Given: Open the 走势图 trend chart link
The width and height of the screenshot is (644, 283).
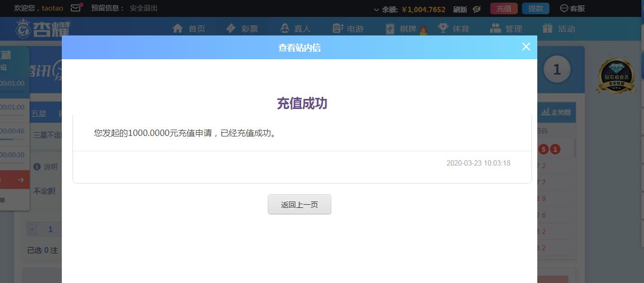Looking at the screenshot, I should tap(556, 112).
